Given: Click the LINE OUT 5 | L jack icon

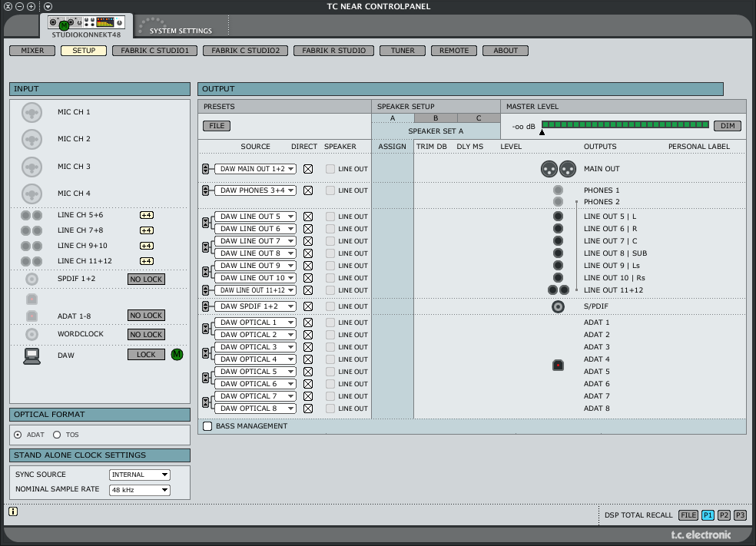Looking at the screenshot, I should (x=558, y=217).
